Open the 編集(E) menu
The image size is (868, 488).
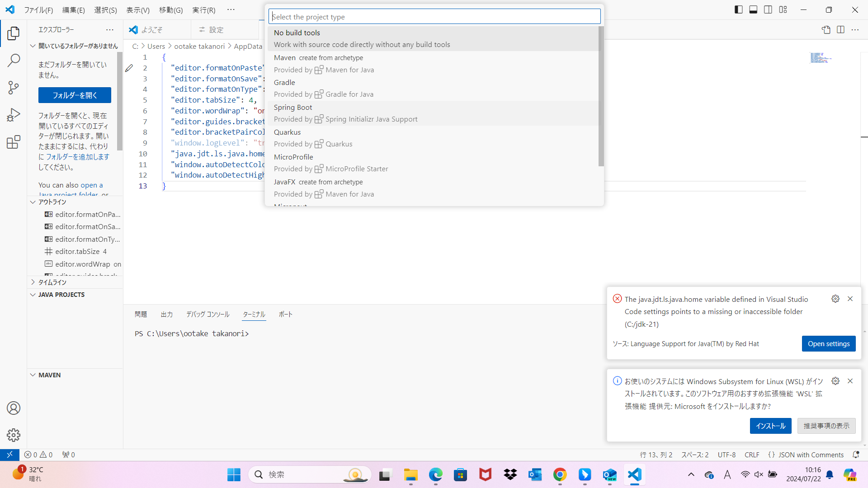73,9
